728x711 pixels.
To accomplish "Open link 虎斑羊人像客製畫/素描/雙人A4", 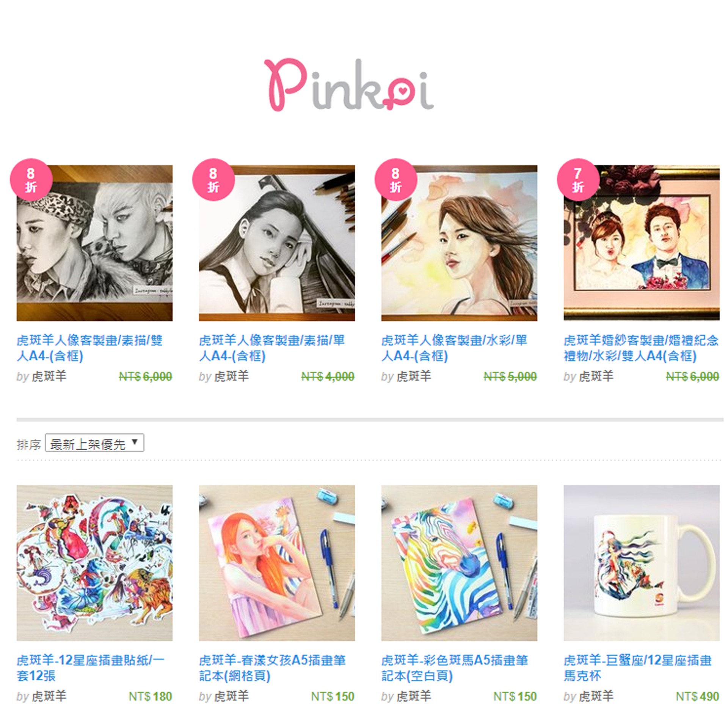I will coord(90,348).
